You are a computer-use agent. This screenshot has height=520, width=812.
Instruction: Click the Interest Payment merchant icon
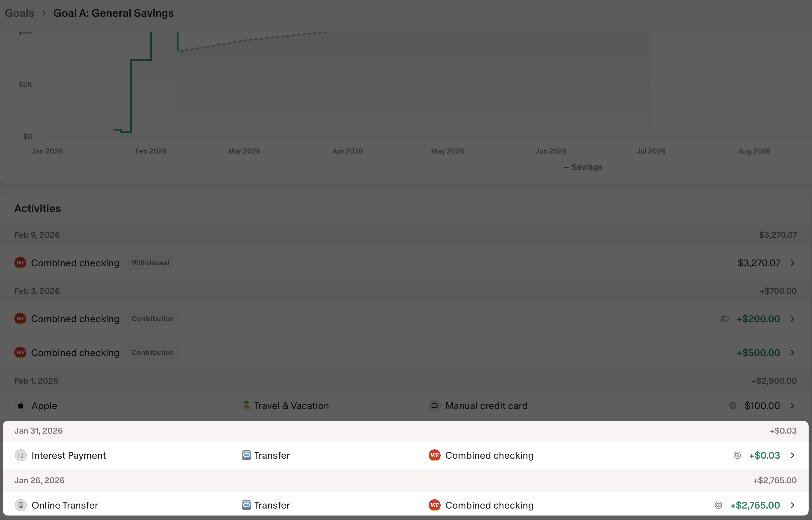[21, 455]
